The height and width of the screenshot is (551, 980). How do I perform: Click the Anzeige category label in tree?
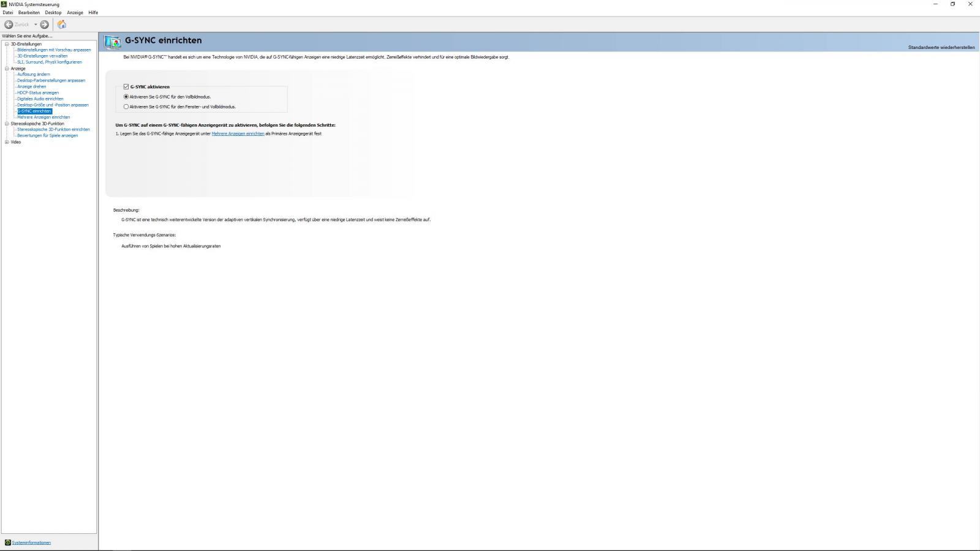pyautogui.click(x=18, y=69)
